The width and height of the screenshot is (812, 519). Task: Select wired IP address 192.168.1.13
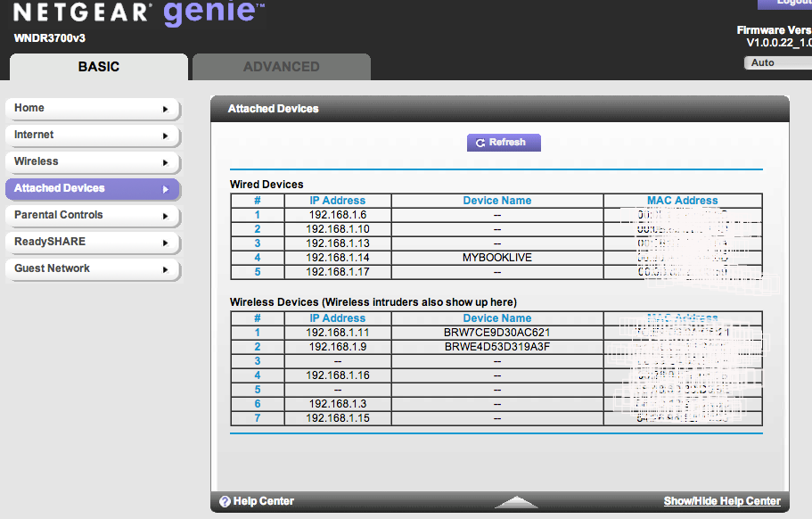pos(338,243)
